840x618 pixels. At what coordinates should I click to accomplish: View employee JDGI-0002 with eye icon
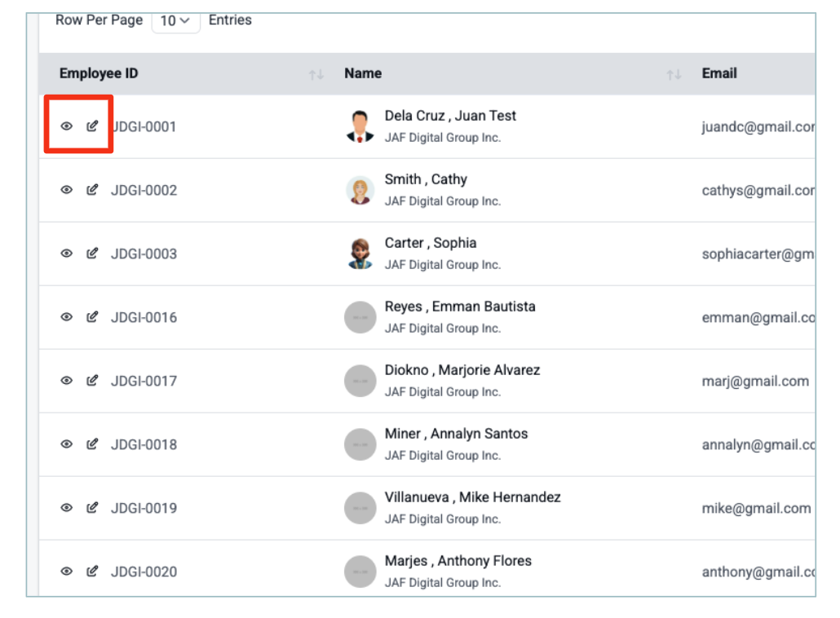pyautogui.click(x=67, y=190)
